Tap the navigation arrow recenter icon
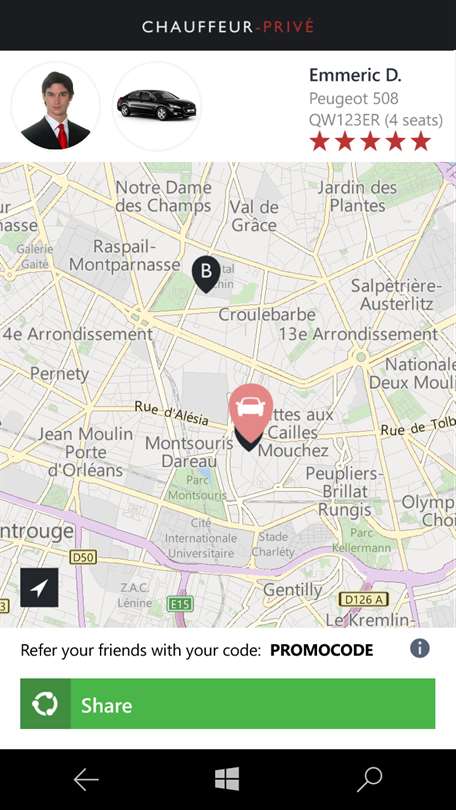 39,587
